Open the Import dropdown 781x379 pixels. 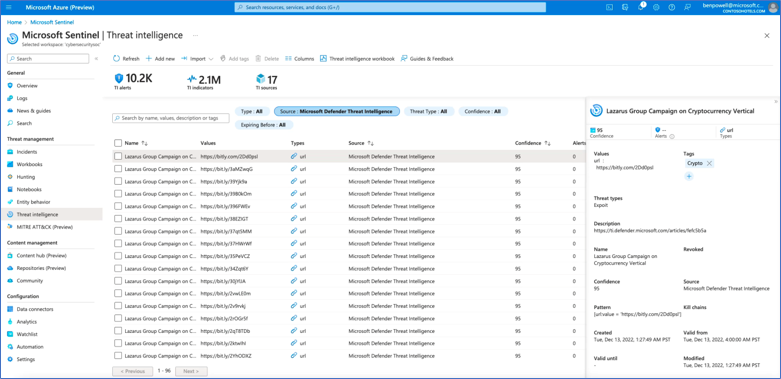197,59
